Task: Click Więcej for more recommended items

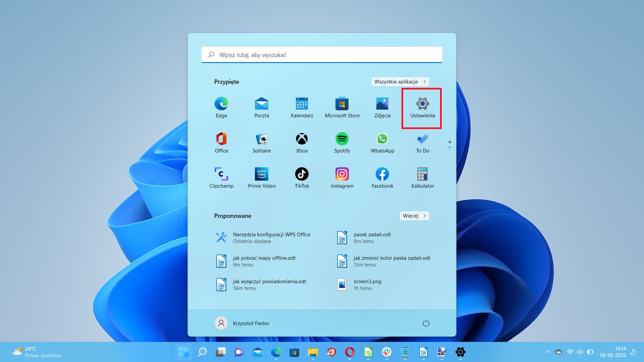Action: [414, 216]
